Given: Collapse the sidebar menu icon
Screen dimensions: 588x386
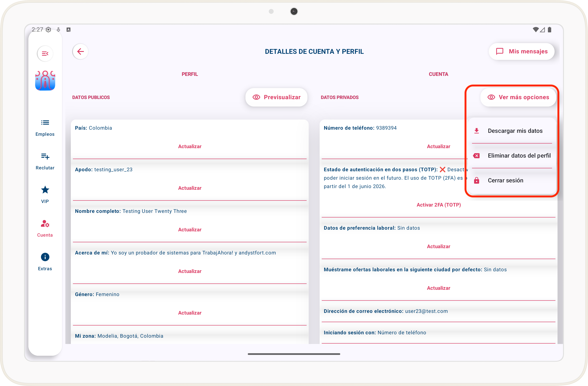Looking at the screenshot, I should 45,53.
